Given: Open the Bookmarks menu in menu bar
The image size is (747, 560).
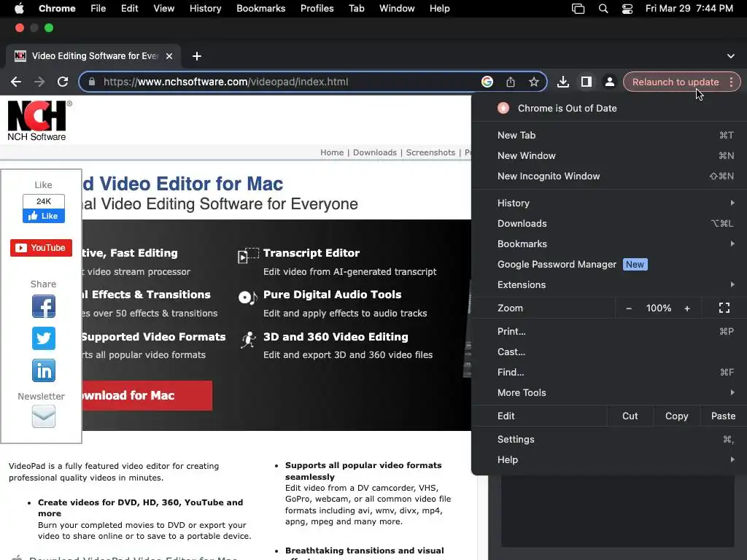Looking at the screenshot, I should click(x=260, y=8).
